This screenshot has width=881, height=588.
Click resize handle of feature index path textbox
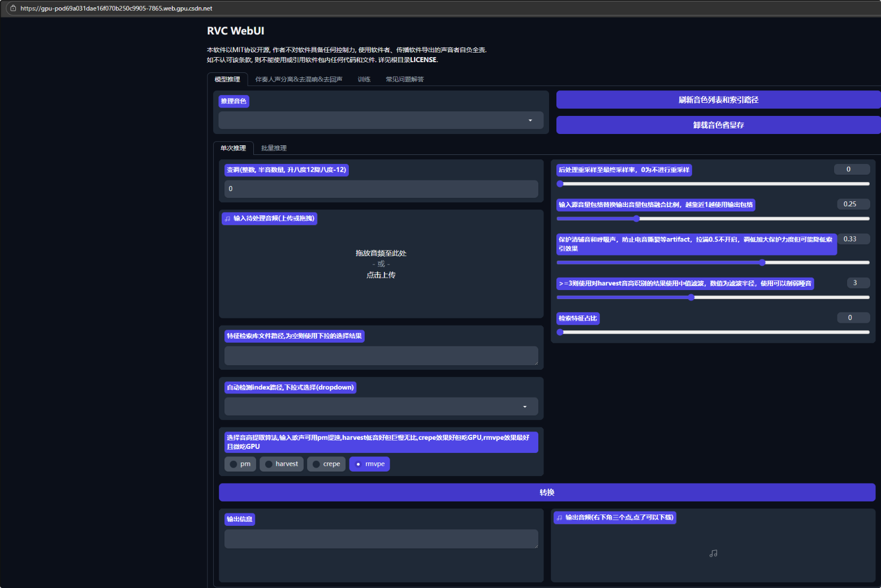coord(535,362)
